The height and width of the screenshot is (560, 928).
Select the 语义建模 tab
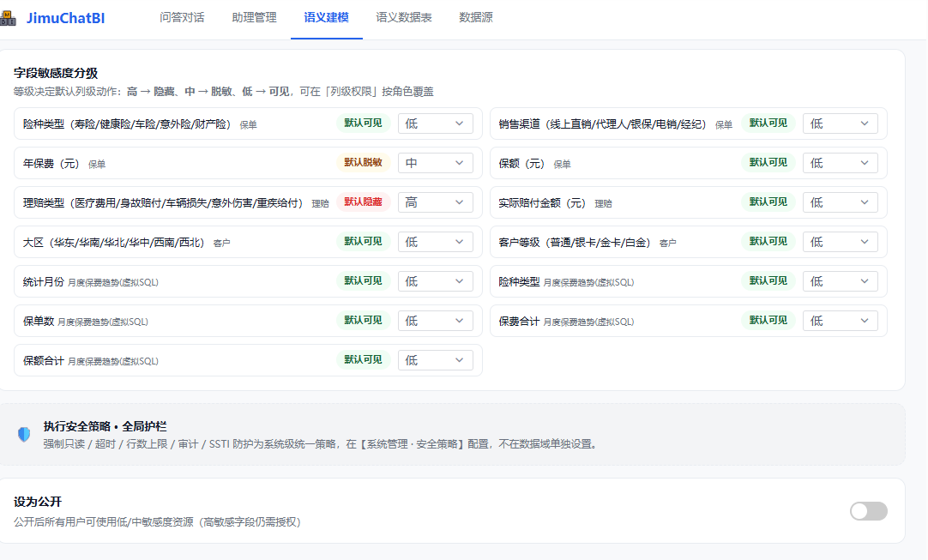pos(326,18)
